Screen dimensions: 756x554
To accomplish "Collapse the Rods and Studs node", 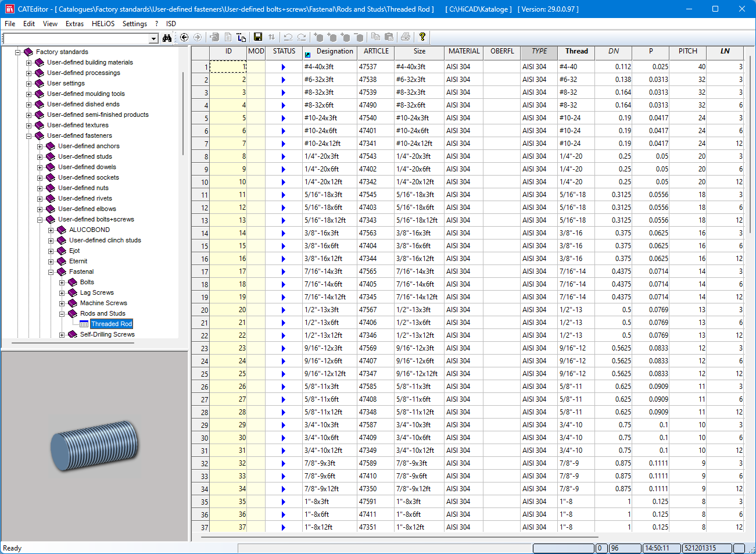I will coord(62,314).
